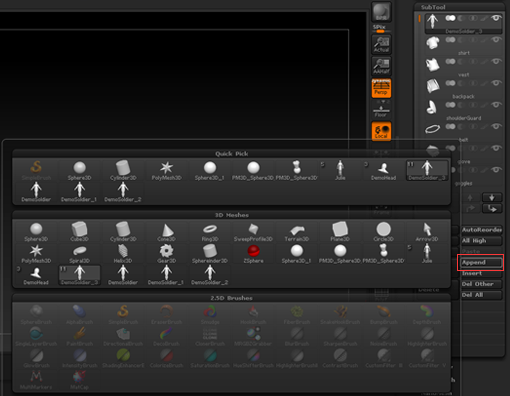Click the BPR render button
Viewport: 510px width, 396px height.
[x=381, y=12]
